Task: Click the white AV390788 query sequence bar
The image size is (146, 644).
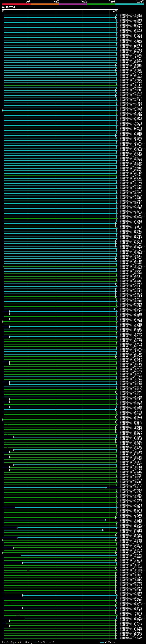Action: (60, 9)
